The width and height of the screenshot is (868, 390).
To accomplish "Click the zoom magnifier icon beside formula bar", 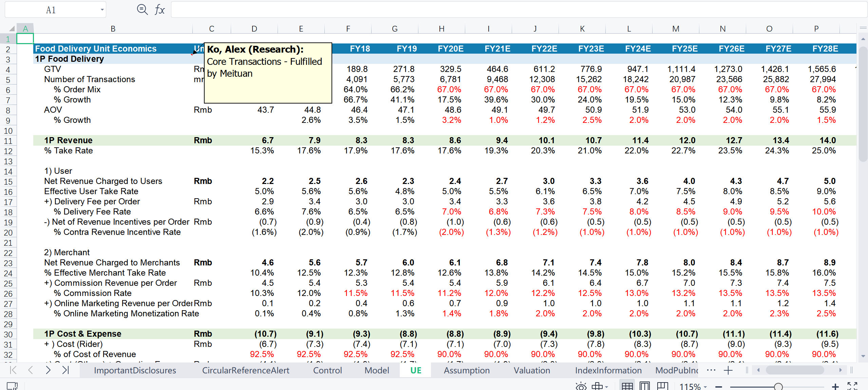I will click(x=142, y=10).
